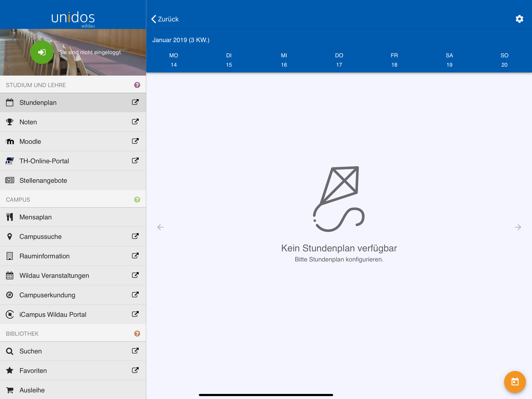Open Campuserkundung entry

click(73, 295)
